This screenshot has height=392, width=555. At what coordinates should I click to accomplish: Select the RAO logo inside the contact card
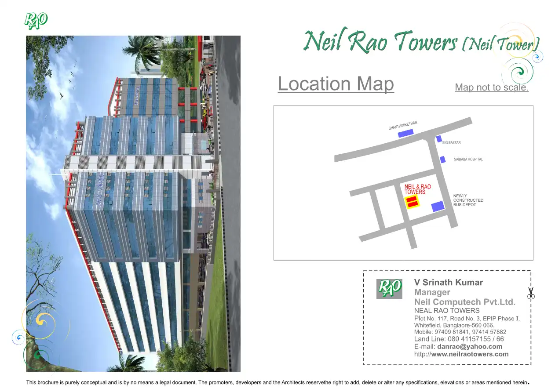click(x=389, y=288)
